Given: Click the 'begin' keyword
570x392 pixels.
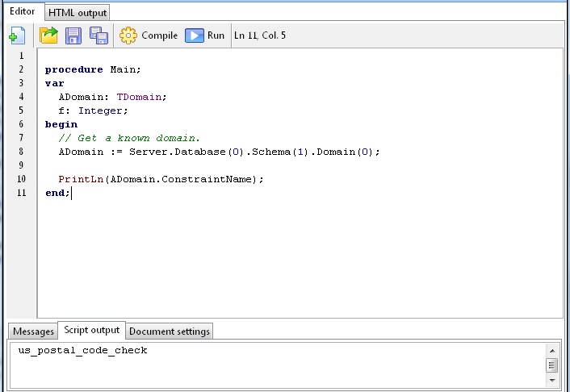Looking at the screenshot, I should point(61,124).
